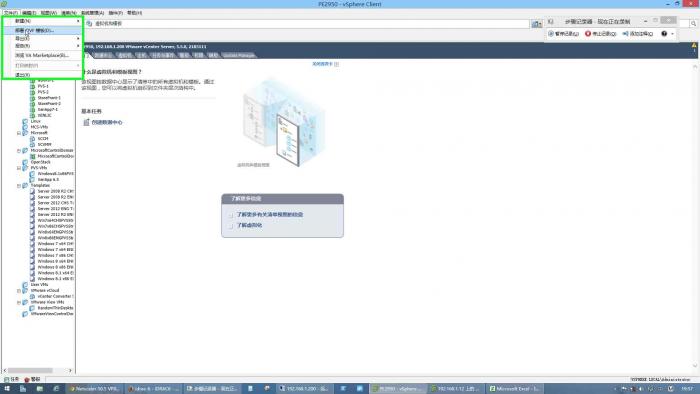
Task: Click the XENLIC virtual machine icon
Action: [33, 115]
